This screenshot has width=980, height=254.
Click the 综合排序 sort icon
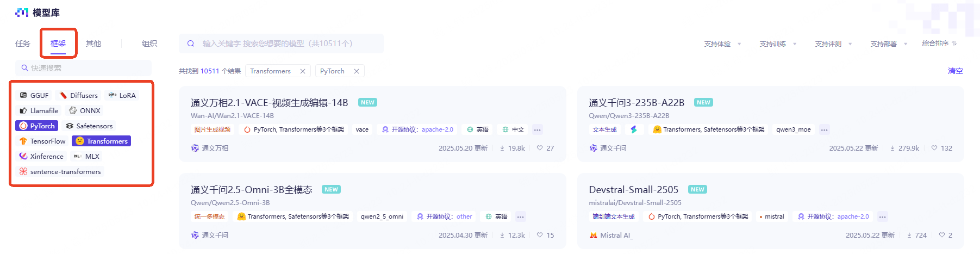click(x=954, y=44)
